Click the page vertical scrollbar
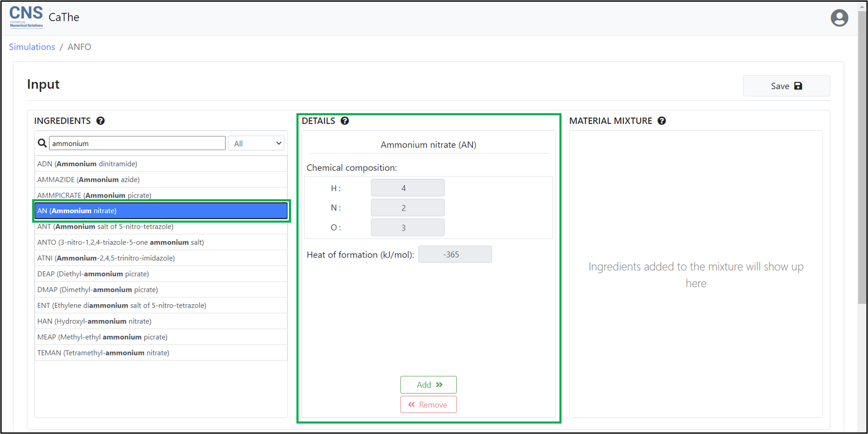This screenshot has width=868, height=434. [x=862, y=167]
